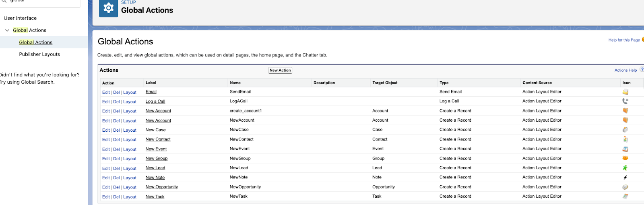Viewport: 644px width, 205px height.
Task: Collapse the Global Actions tree chevron
Action: pos(7,30)
